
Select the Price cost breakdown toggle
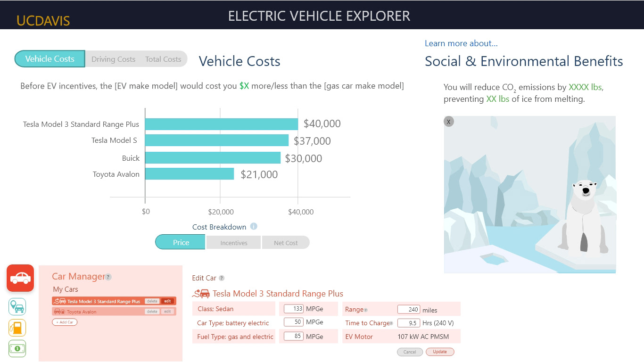pos(181,242)
